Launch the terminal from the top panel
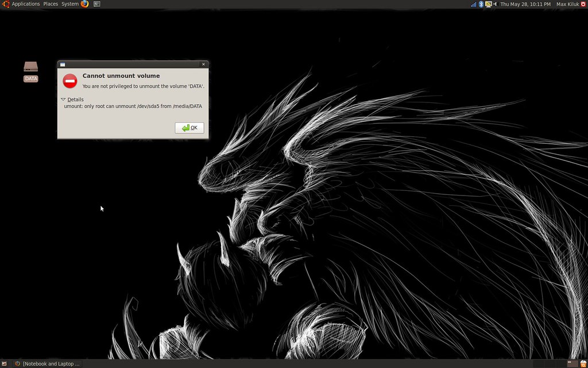 pos(96,4)
